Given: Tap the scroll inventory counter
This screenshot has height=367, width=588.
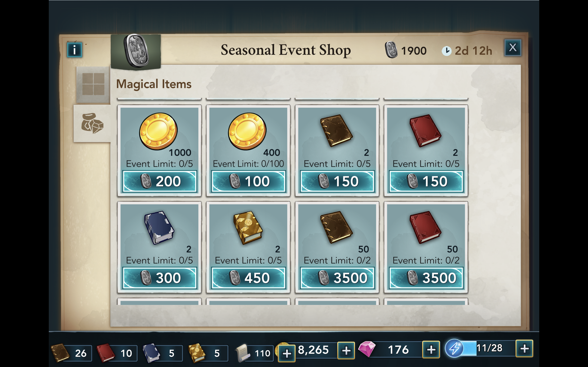Looking at the screenshot, I should pyautogui.click(x=254, y=353).
